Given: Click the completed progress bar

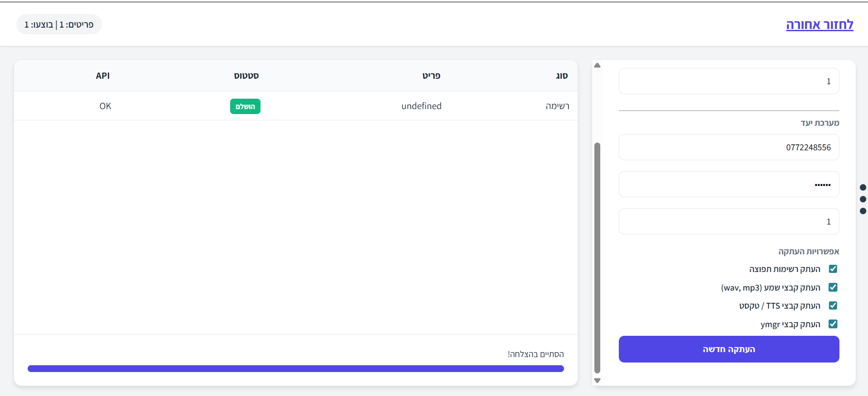Looking at the screenshot, I should tap(295, 368).
